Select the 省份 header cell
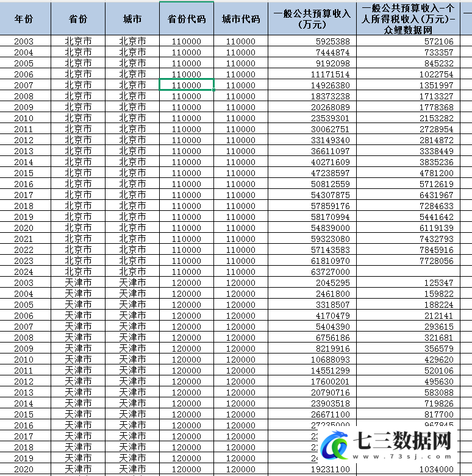 coord(78,18)
